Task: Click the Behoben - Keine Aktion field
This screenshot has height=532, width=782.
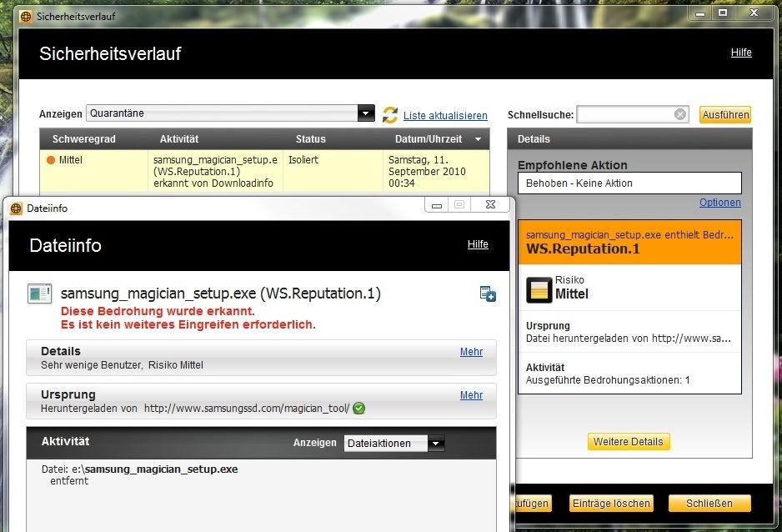Action: click(629, 183)
